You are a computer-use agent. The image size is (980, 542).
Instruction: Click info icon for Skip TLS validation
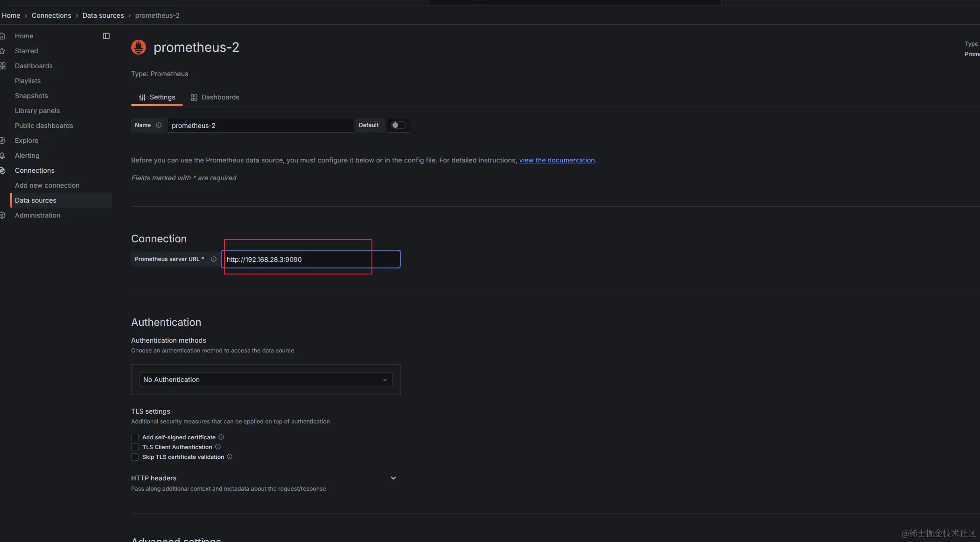230,457
